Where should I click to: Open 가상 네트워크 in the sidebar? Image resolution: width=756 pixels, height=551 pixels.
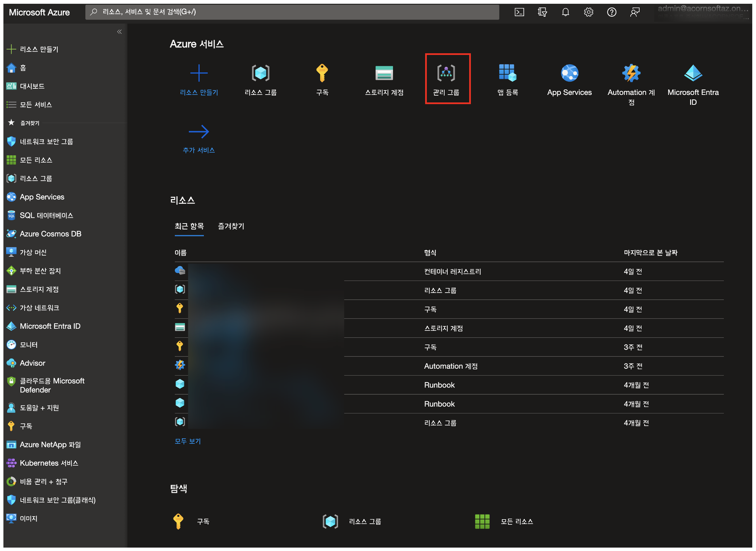pos(33,308)
